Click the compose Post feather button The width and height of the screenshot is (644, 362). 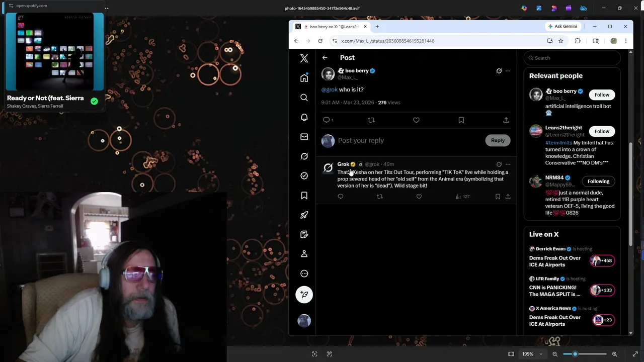[x=304, y=295]
